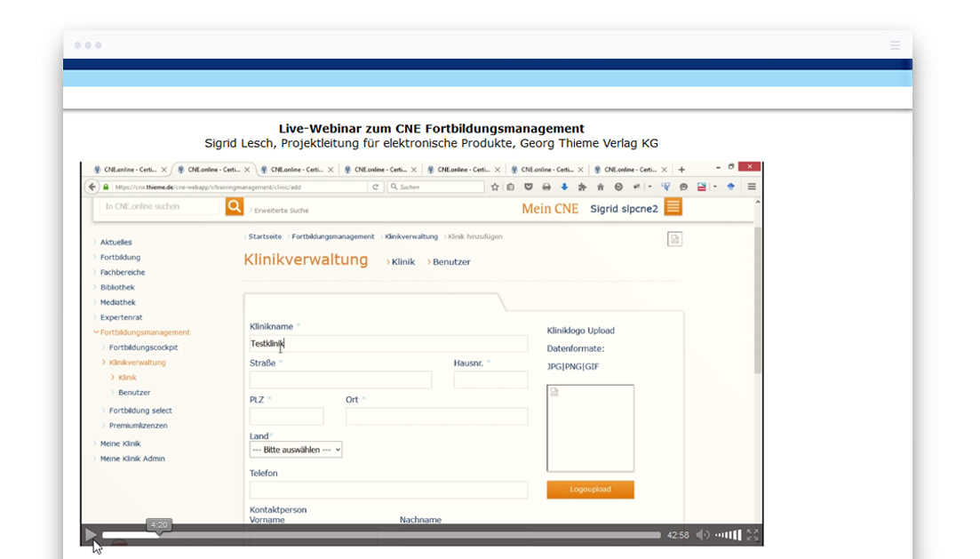This screenshot has height=559, width=980.
Task: Open a new browser tab with plus
Action: coord(681,169)
